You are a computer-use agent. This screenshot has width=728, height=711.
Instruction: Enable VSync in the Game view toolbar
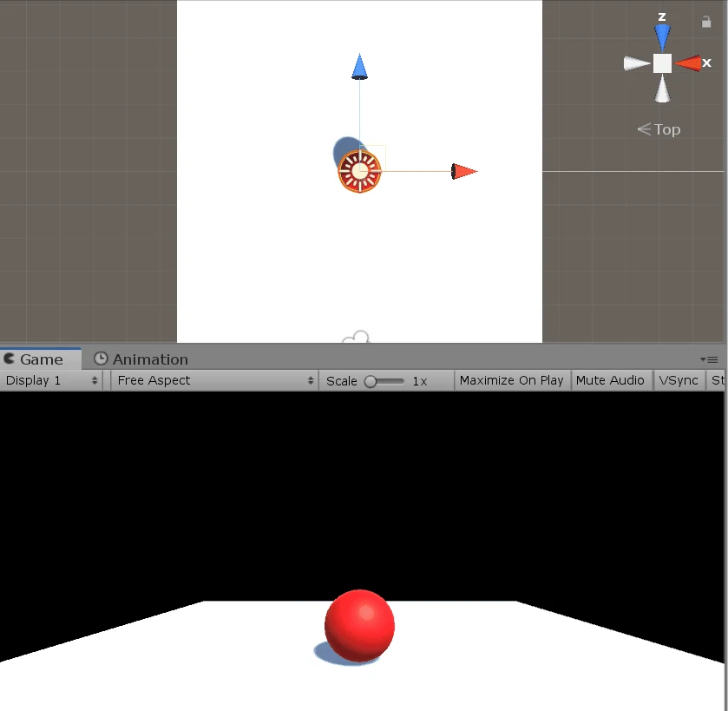pyautogui.click(x=679, y=380)
